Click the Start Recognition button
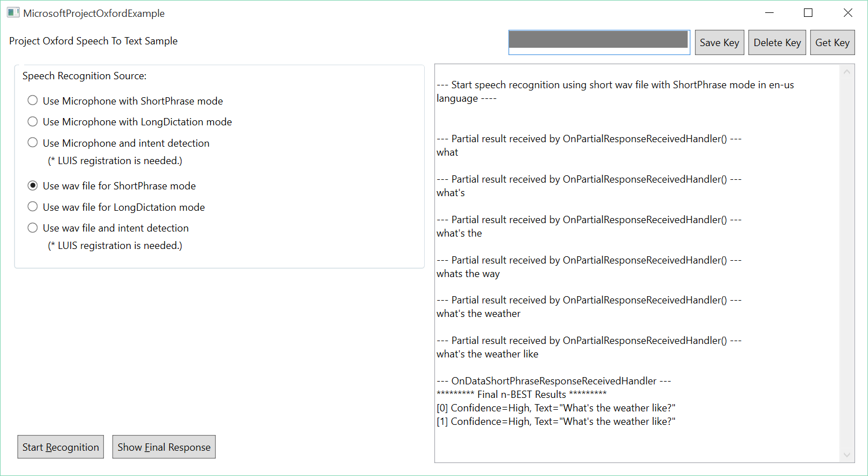Image resolution: width=868 pixels, height=476 pixels. coord(61,447)
